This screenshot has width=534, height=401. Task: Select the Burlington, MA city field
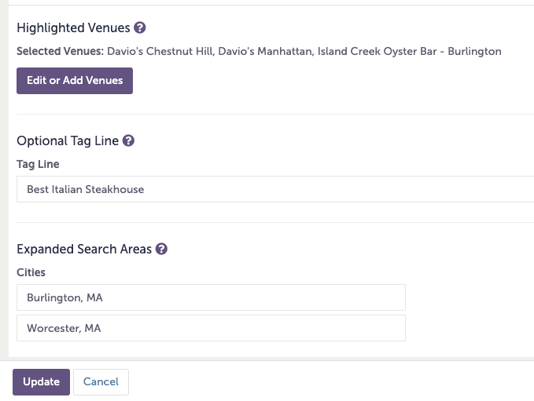pos(211,297)
